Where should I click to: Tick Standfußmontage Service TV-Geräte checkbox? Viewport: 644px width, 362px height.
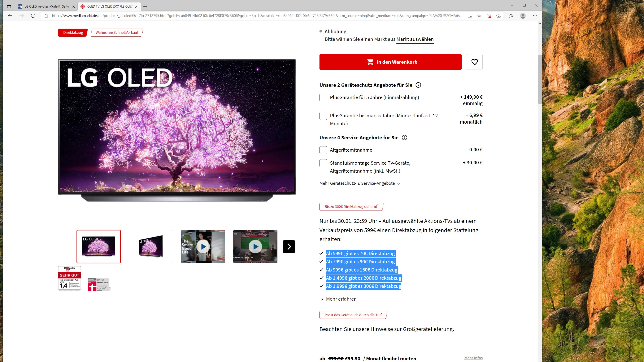pyautogui.click(x=323, y=163)
